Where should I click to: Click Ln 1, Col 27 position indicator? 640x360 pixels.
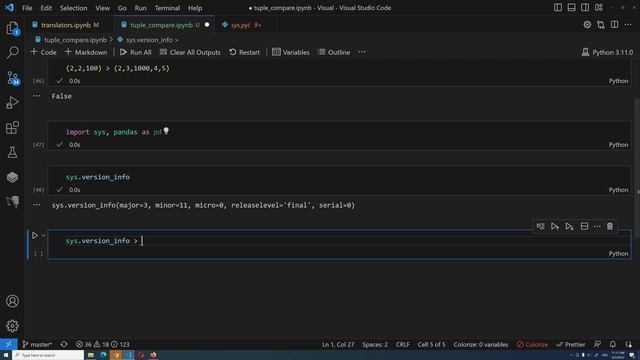338,344
